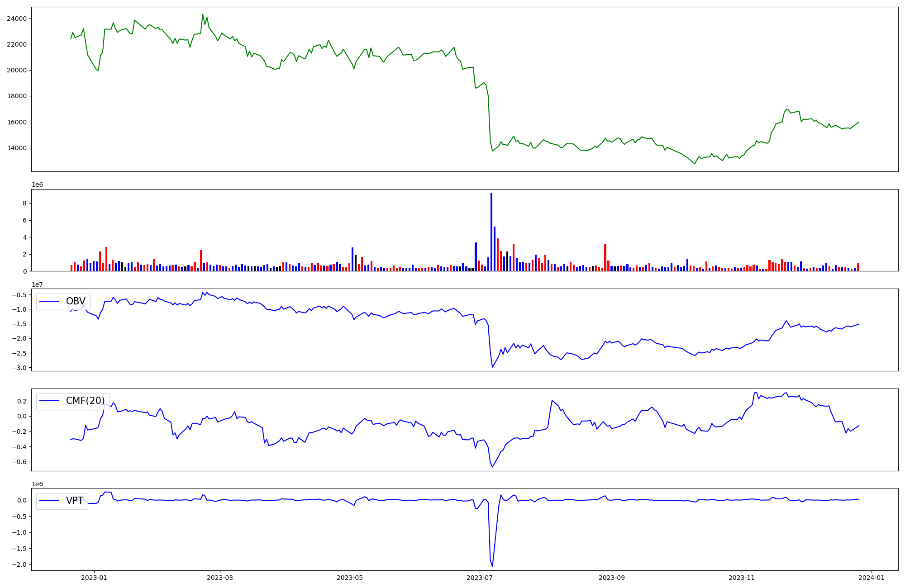The width and height of the screenshot is (905, 588).
Task: Click the 2023-07 x-axis date label
Action: click(480, 578)
